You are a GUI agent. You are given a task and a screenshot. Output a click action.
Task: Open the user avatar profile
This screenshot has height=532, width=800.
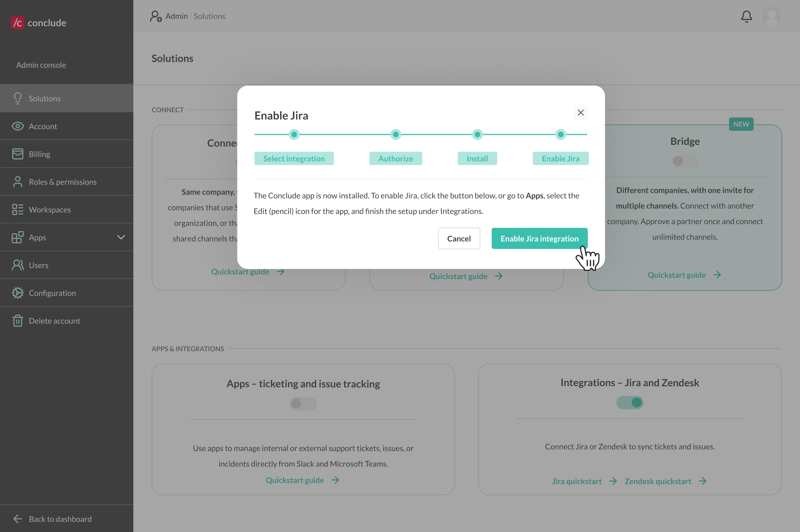click(x=772, y=17)
